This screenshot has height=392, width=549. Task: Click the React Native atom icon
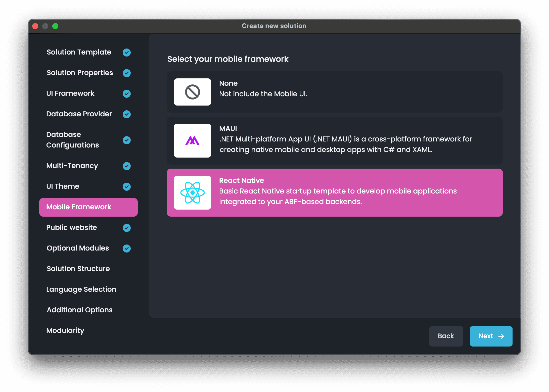click(x=192, y=192)
